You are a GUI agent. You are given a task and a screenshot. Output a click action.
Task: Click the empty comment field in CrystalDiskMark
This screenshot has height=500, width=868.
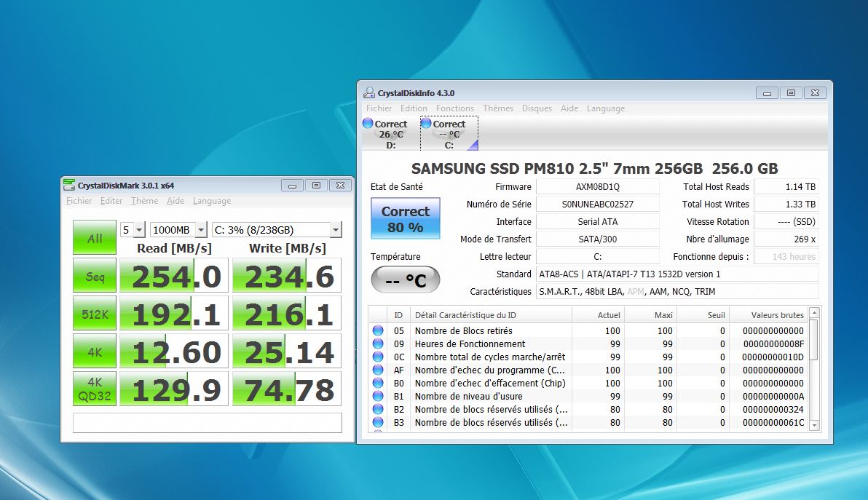pyautogui.click(x=207, y=423)
